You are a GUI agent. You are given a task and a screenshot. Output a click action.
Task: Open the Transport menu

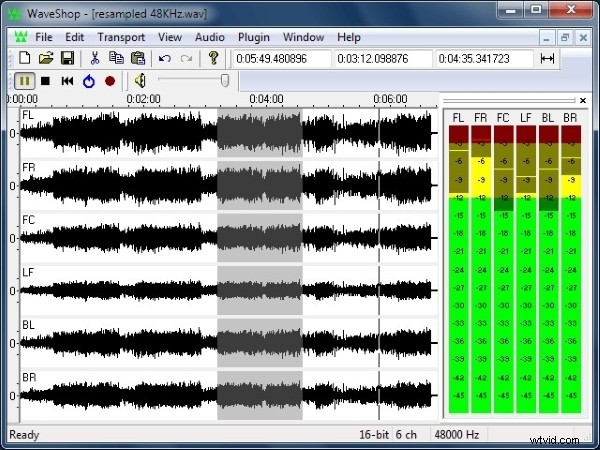click(121, 37)
